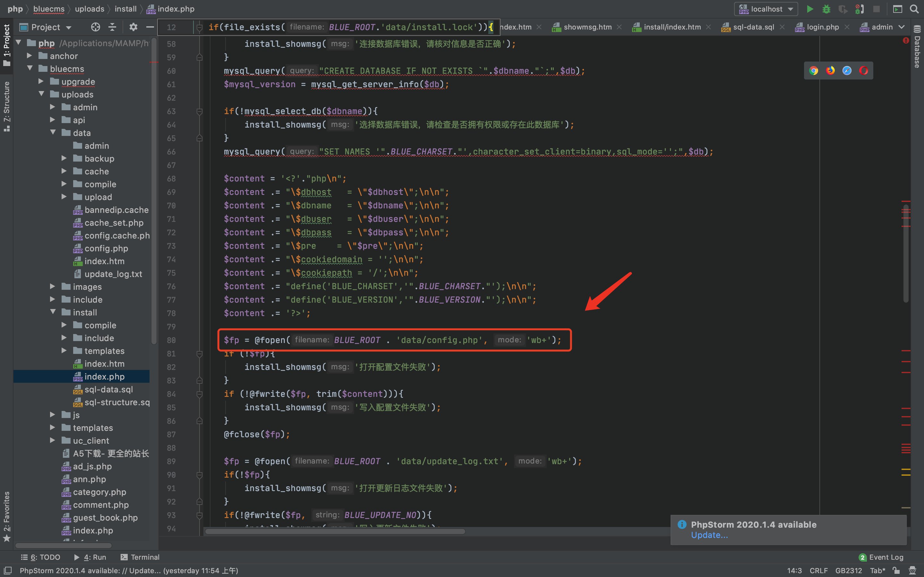This screenshot has height=577, width=924.
Task: Click the Search Everywhere magnifier icon
Action: pyautogui.click(x=914, y=9)
